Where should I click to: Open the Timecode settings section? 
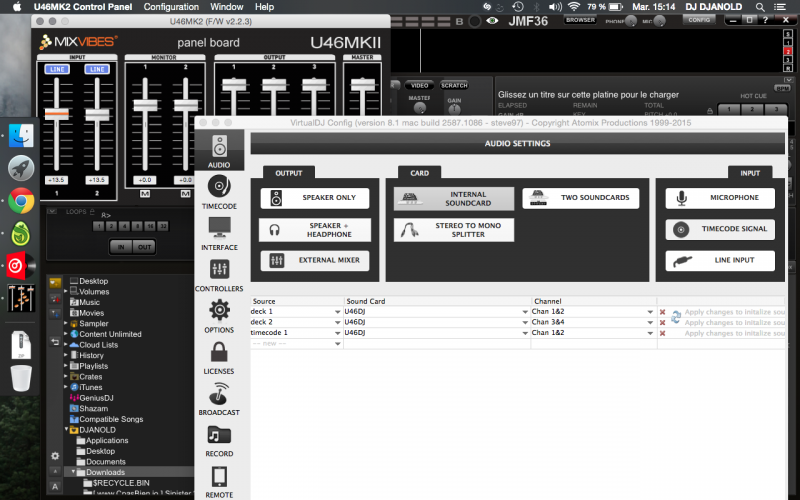(219, 192)
